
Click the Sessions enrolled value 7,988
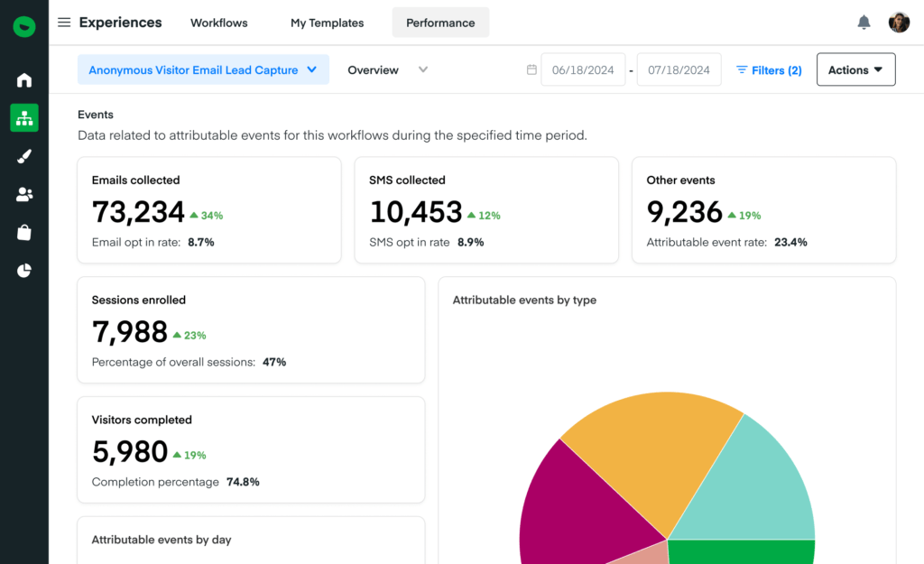point(130,332)
